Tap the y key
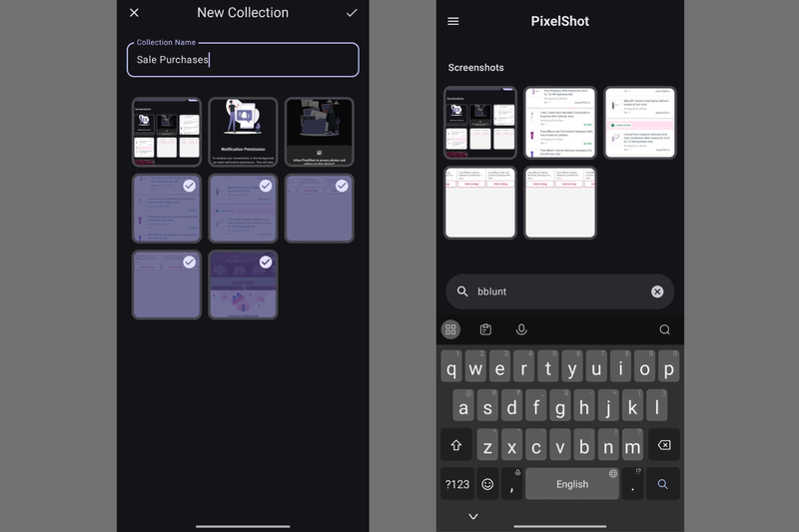 [x=572, y=366]
